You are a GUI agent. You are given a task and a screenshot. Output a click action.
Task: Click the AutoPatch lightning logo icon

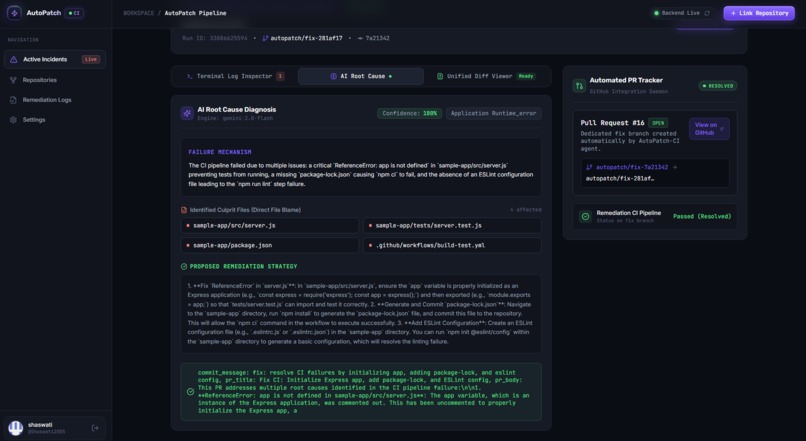(x=14, y=13)
